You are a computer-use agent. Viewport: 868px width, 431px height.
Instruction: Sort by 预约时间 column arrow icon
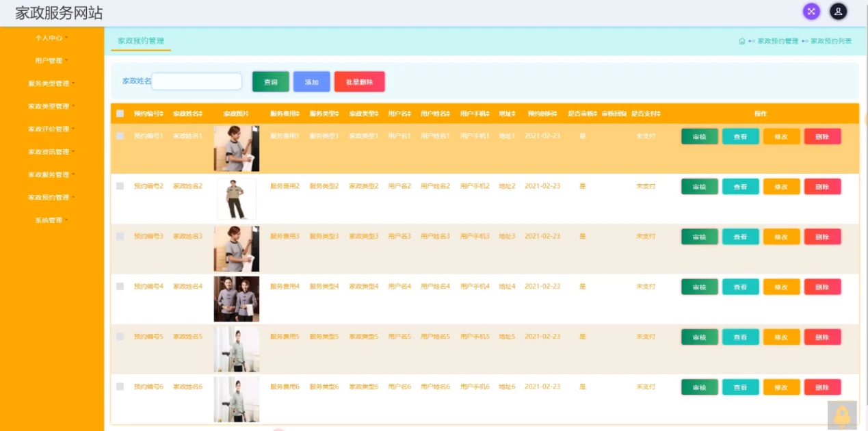tap(556, 114)
